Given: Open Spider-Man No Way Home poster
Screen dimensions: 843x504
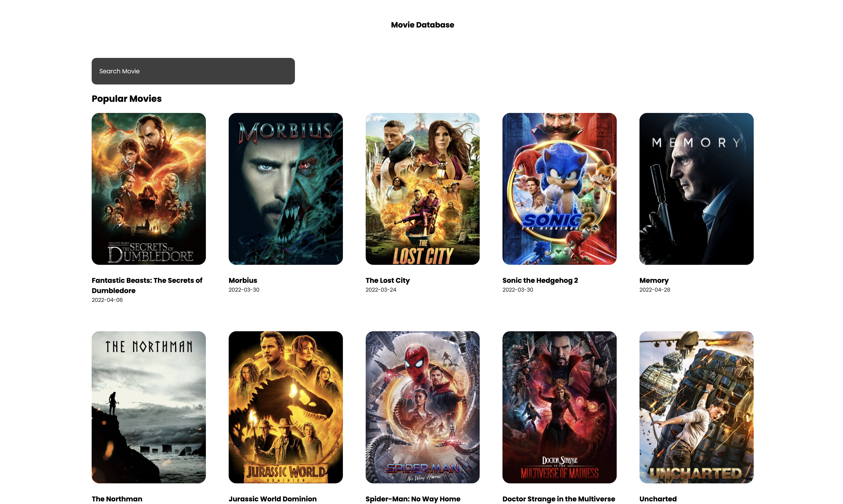Looking at the screenshot, I should [x=422, y=407].
